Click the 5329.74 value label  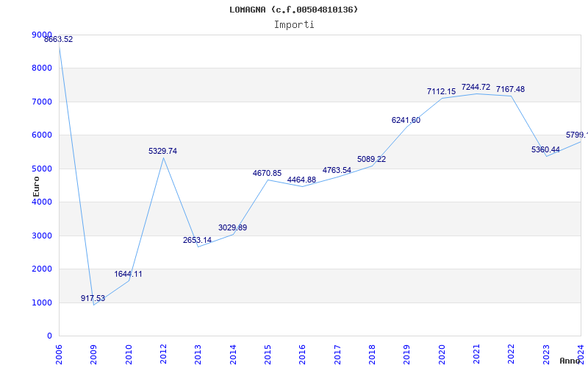click(162, 152)
